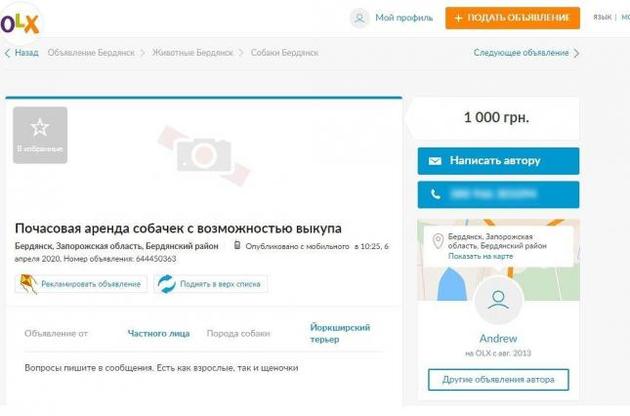The image size is (630, 416).
Task: Click the no-photo camera placeholder
Action: [x=204, y=156]
